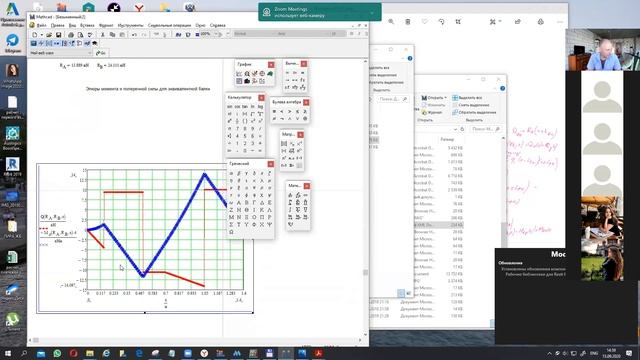
Task: Open the Graph palette from Math toolbar
Action: coord(41,43)
